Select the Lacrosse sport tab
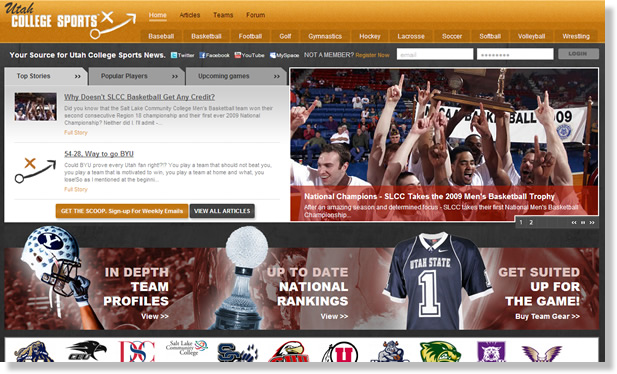 coord(411,36)
